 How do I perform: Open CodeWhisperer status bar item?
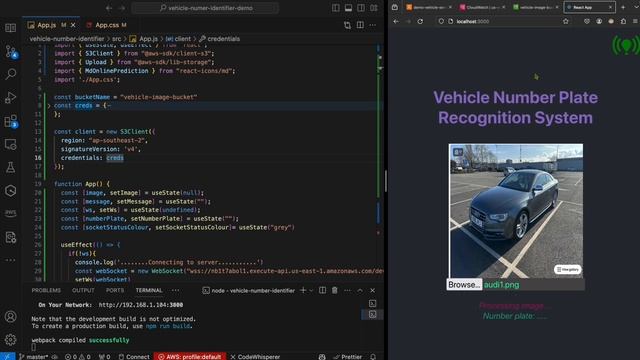[255, 356]
